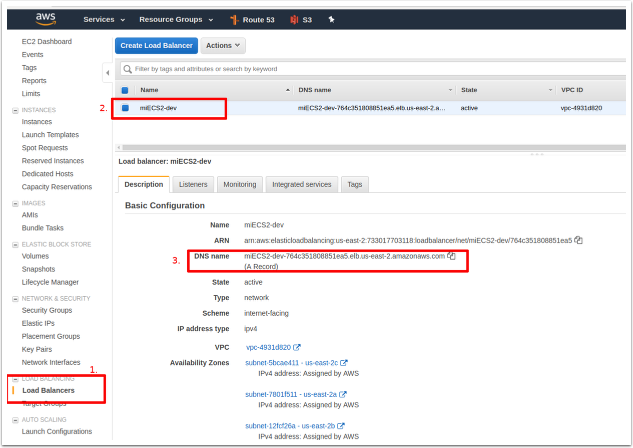
Task: Click Create Load Balancer button
Action: (x=156, y=46)
